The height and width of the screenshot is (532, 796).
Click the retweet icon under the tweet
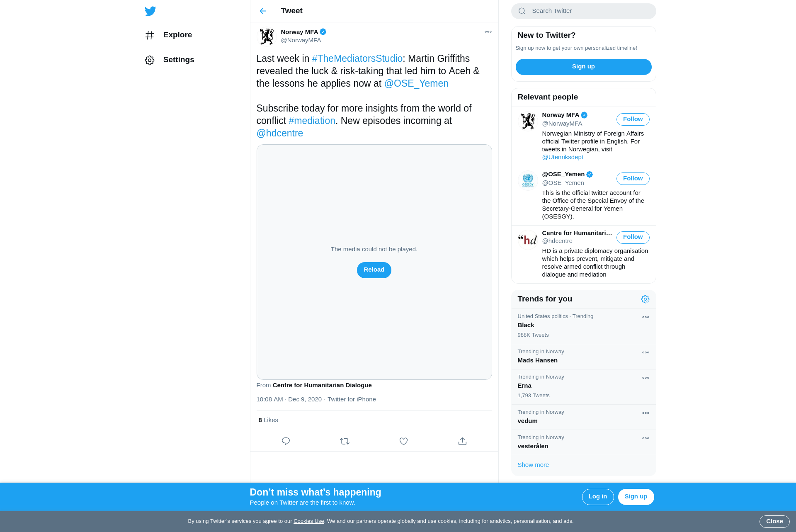[x=345, y=441]
